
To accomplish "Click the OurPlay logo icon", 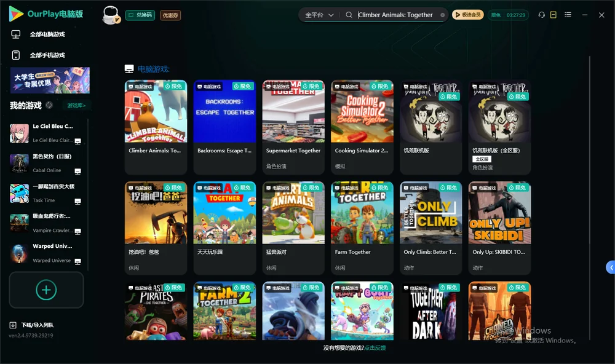I will pos(16,14).
